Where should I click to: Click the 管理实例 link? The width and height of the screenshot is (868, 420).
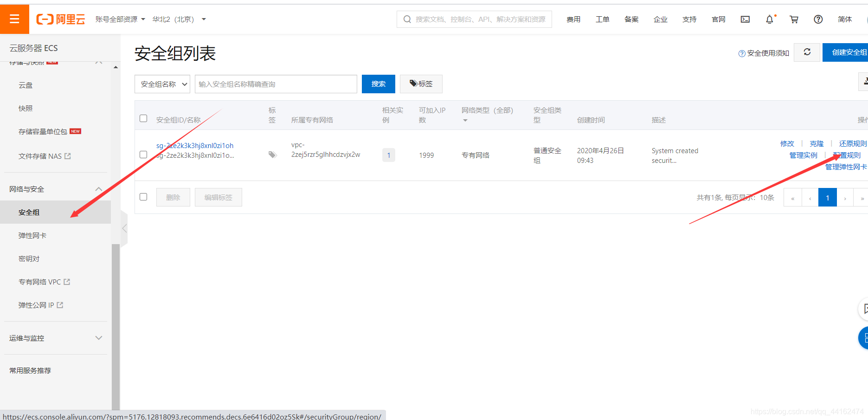click(x=804, y=155)
